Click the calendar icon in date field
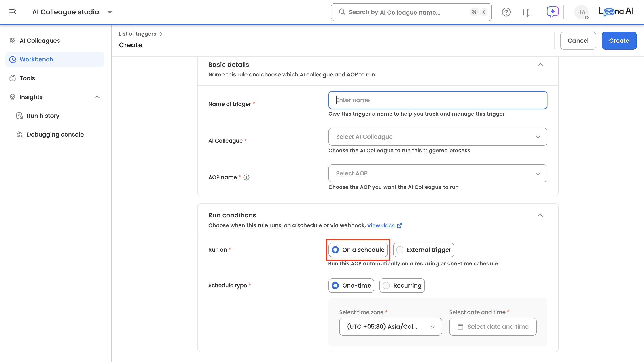The image size is (644, 362). tap(460, 326)
